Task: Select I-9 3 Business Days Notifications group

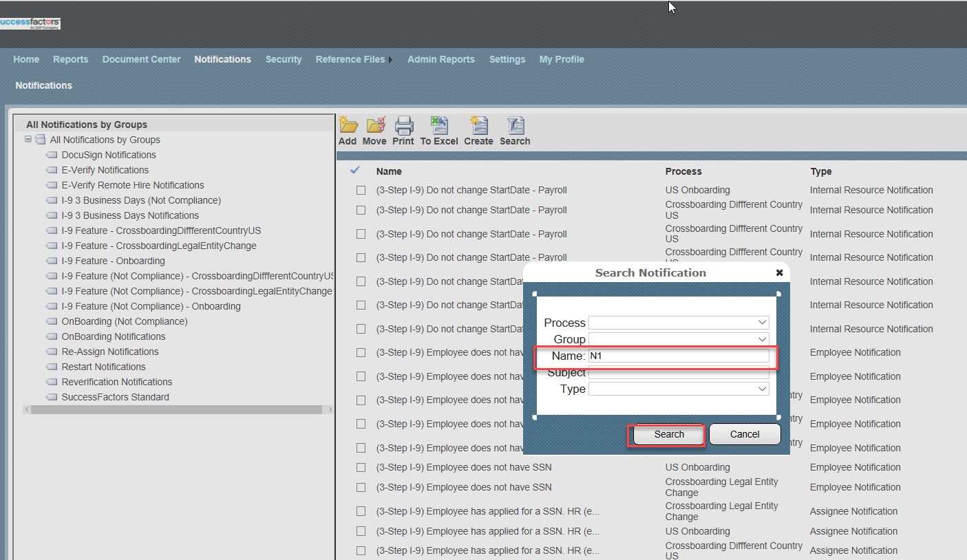Action: point(130,215)
